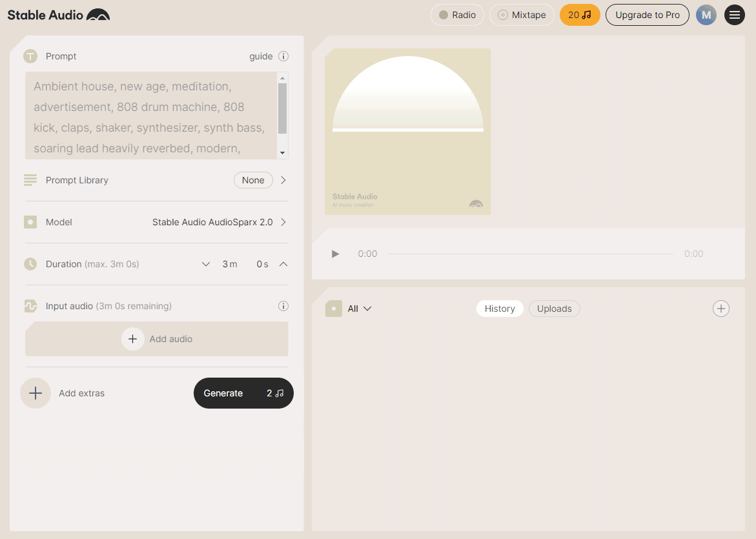Select the 0 s seconds value
756x539 pixels.
(262, 264)
